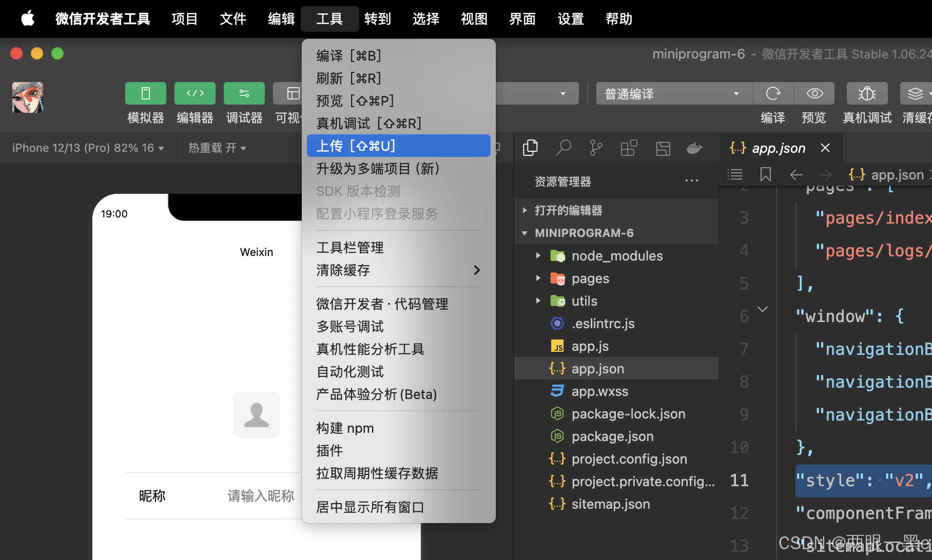Image resolution: width=932 pixels, height=560 pixels.
Task: Click the compile refresh icon
Action: click(x=773, y=93)
